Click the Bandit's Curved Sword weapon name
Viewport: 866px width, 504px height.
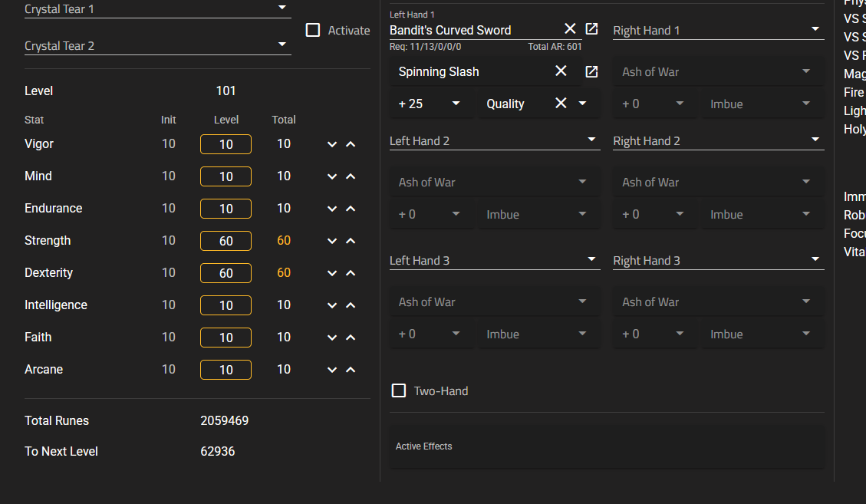pos(450,31)
